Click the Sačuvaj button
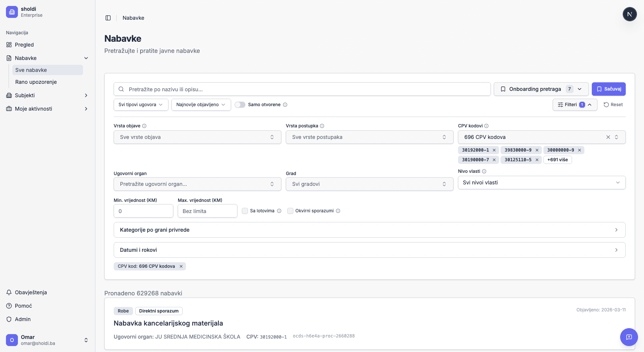644x352 pixels. point(608,89)
